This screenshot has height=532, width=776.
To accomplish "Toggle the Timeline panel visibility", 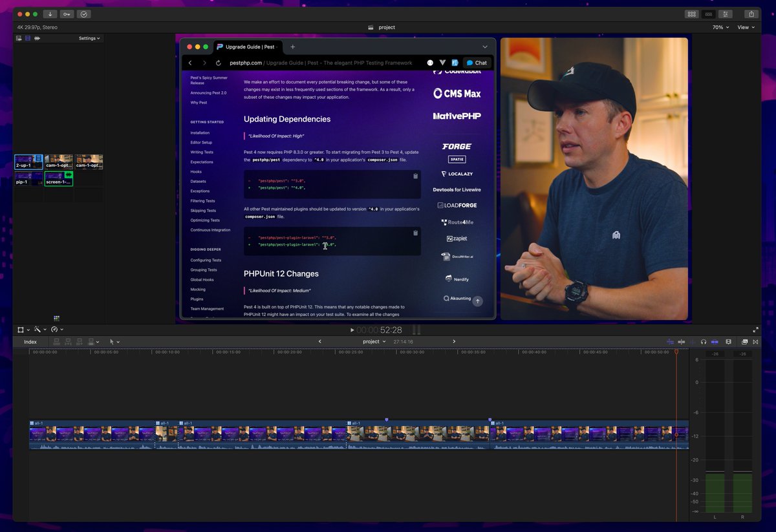I will [x=709, y=14].
